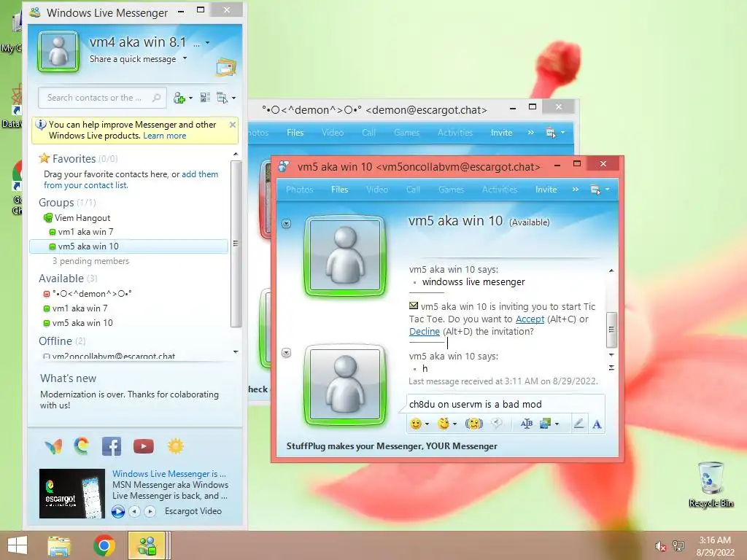Open the Facebook icon

point(112,446)
